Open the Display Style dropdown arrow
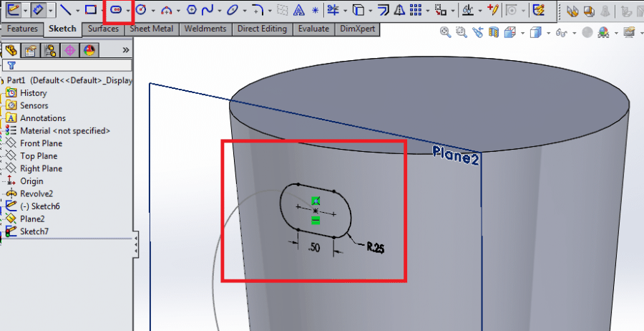Image resolution: width=644 pixels, height=331 pixels. (548, 33)
